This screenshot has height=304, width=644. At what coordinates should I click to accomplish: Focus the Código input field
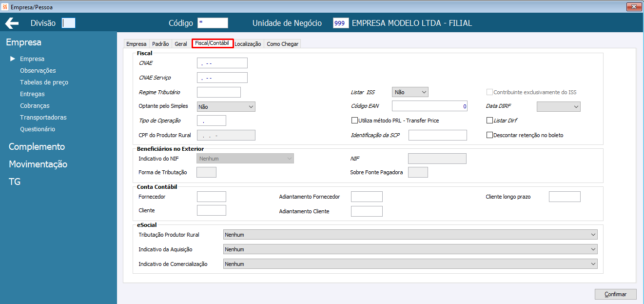213,23
